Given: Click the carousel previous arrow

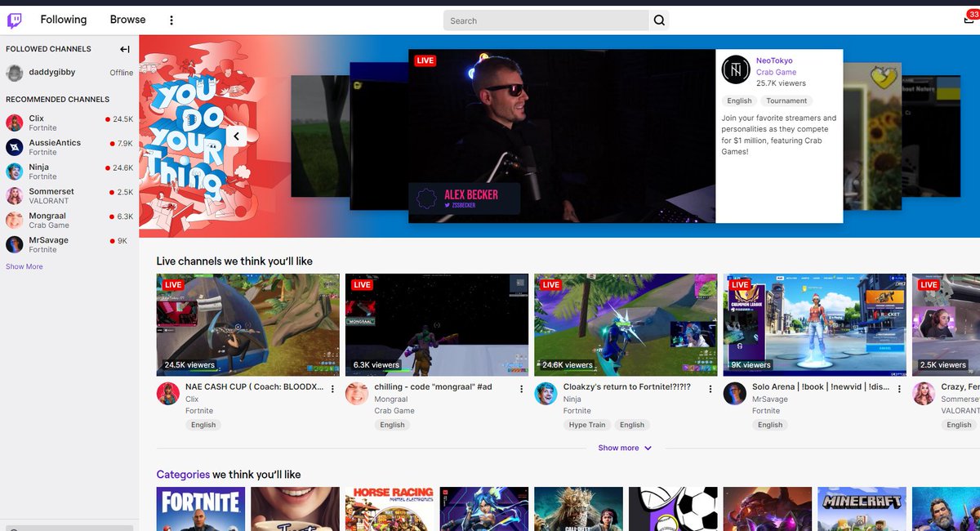Looking at the screenshot, I should click(236, 136).
